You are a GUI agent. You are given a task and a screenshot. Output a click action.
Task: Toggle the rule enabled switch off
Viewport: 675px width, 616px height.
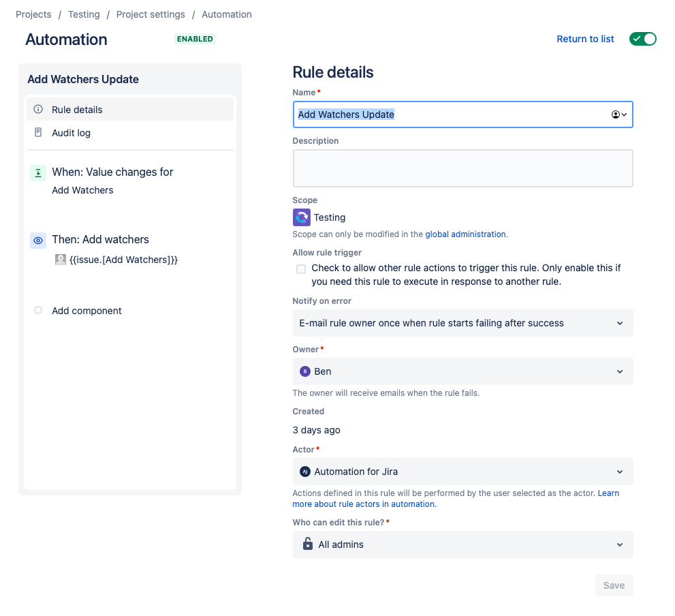(642, 39)
